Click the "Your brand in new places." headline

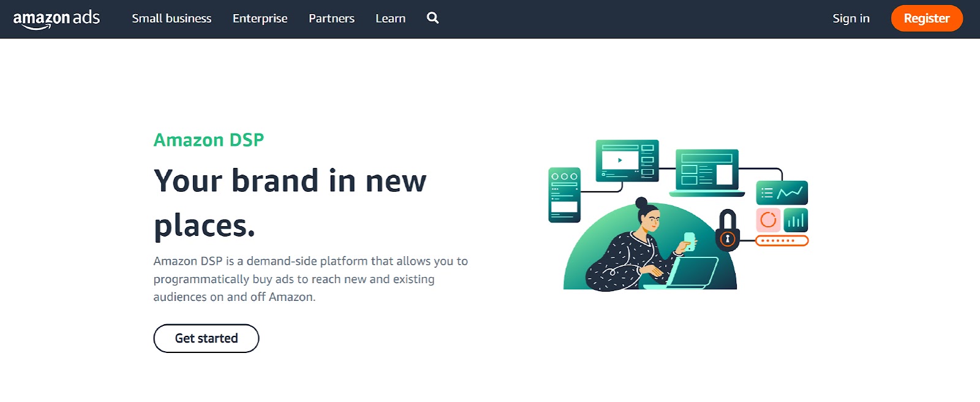coord(290,203)
